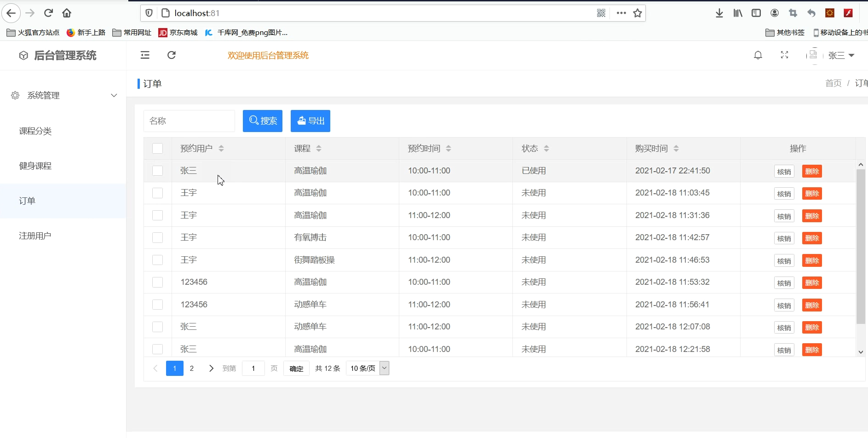
Task: Click 核销 for the 12:07:08 order
Action: (x=784, y=328)
